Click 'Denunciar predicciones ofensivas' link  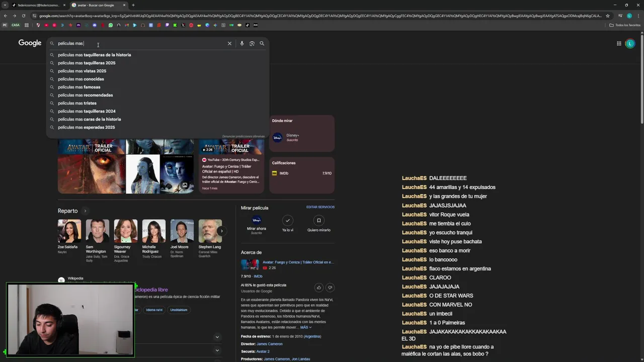tap(244, 136)
